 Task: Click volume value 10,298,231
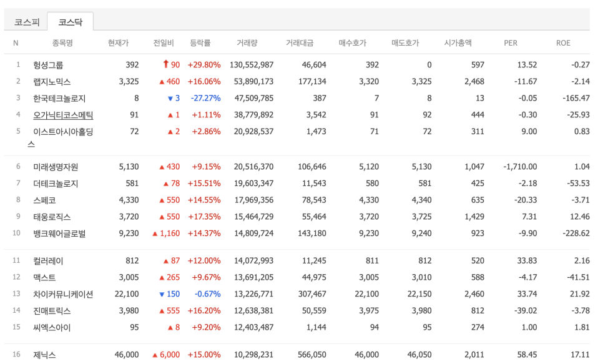254,355
